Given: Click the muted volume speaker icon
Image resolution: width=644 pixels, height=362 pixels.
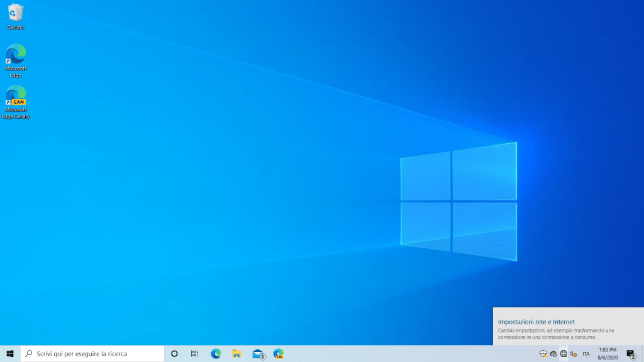Looking at the screenshot, I should tap(574, 354).
